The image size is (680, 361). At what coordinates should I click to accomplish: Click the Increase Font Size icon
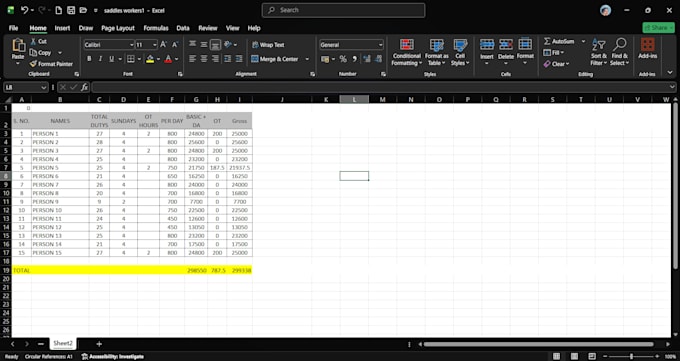(163, 45)
